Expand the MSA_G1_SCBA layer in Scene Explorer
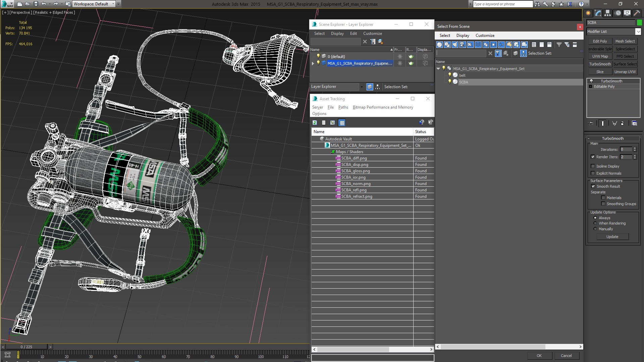644x362 pixels. click(313, 63)
